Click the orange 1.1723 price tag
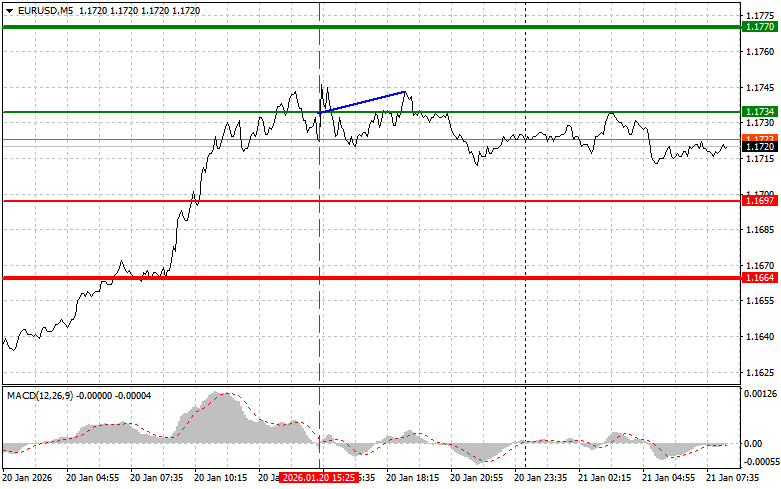The height and width of the screenshot is (489, 781). [x=759, y=137]
